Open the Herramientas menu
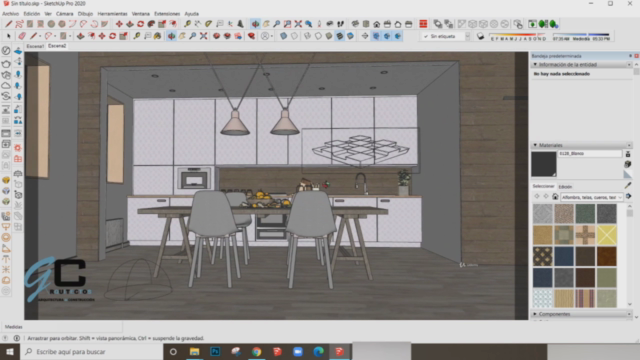Image resolution: width=640 pixels, height=360 pixels. click(112, 13)
